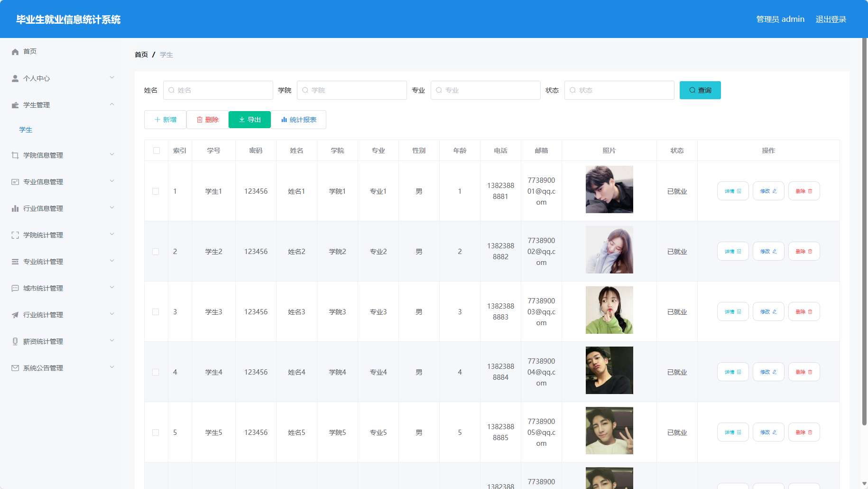Click the 查询 search button

click(700, 90)
